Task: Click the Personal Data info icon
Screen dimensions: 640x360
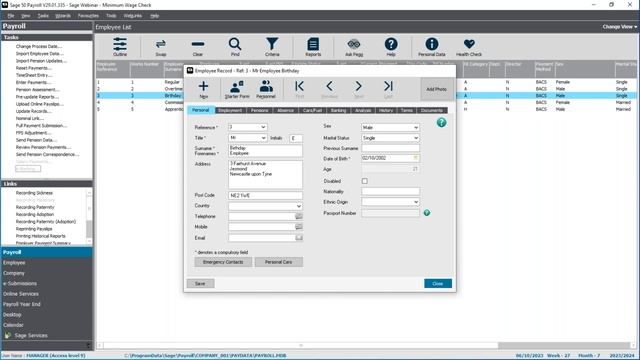Action: coord(431,46)
